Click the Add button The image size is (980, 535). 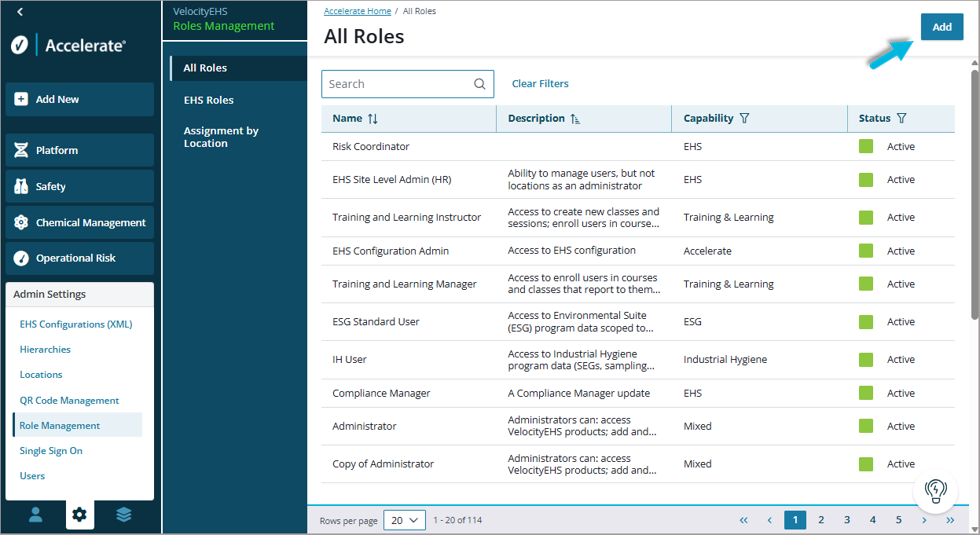[941, 27]
